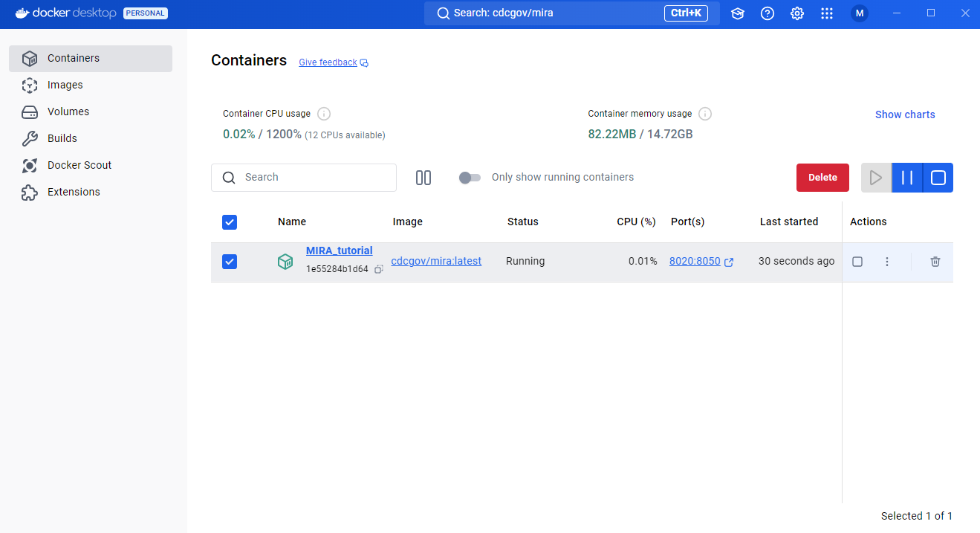980x533 pixels.
Task: Click the Actions column header
Action: tap(869, 222)
